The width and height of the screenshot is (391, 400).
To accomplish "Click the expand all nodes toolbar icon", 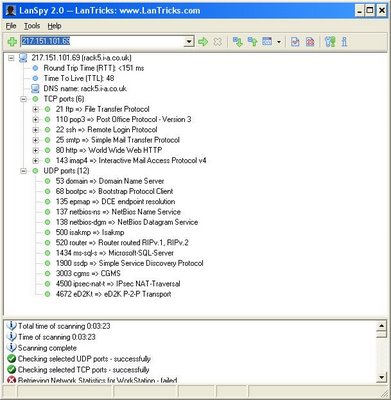I will (x=238, y=42).
